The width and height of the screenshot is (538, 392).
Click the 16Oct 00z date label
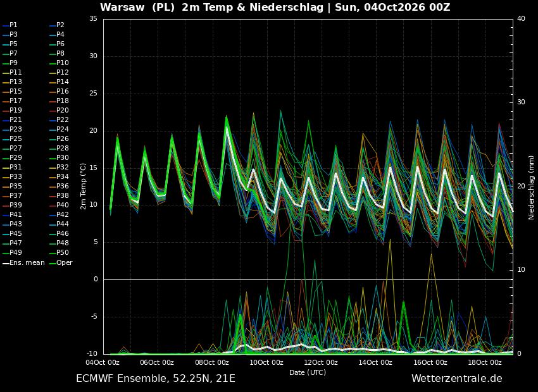click(430, 362)
